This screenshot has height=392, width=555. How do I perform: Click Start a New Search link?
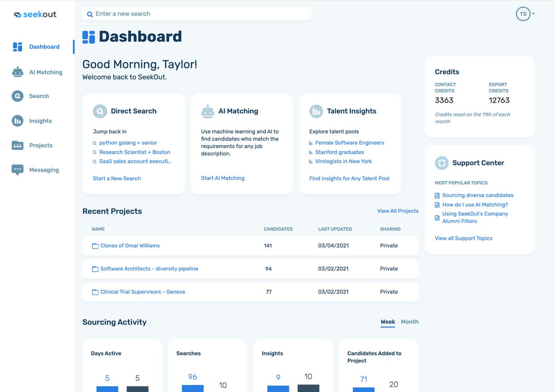coord(117,179)
